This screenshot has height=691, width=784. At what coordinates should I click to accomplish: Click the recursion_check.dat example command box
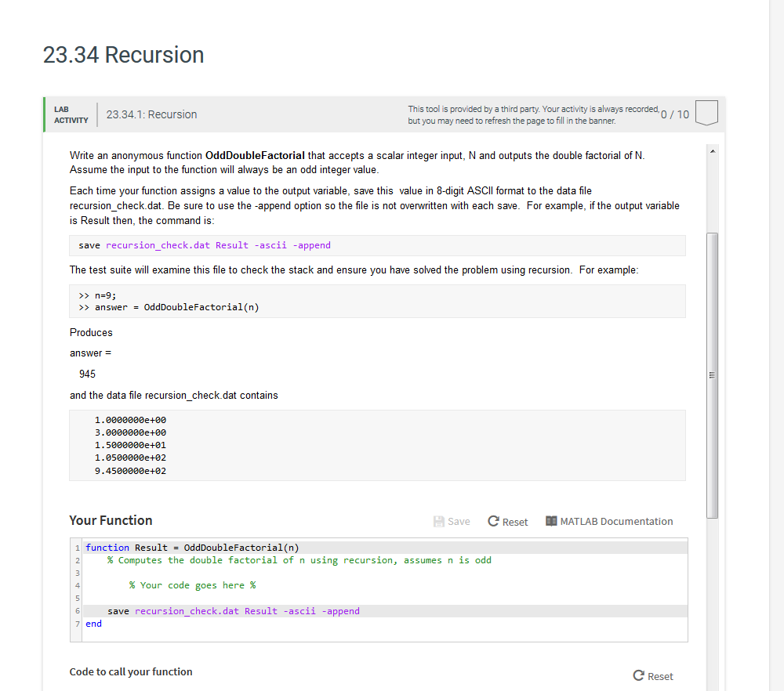tap(376, 244)
